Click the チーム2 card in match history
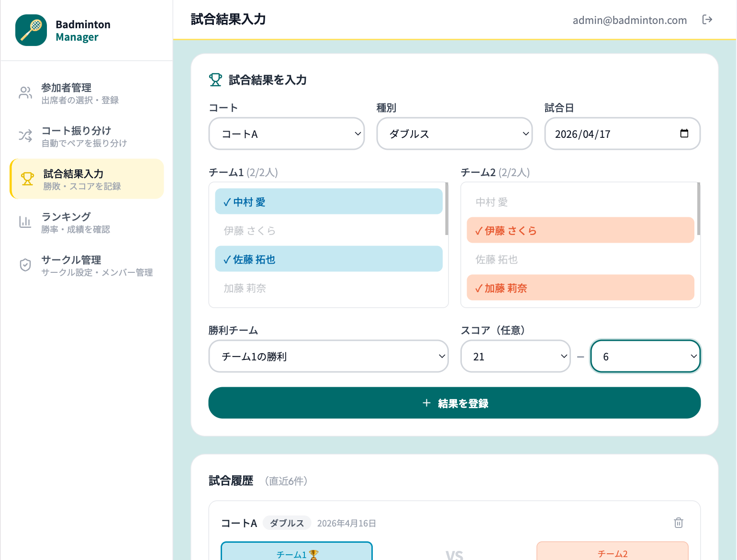Viewport: 737px width, 560px height. tap(613, 551)
